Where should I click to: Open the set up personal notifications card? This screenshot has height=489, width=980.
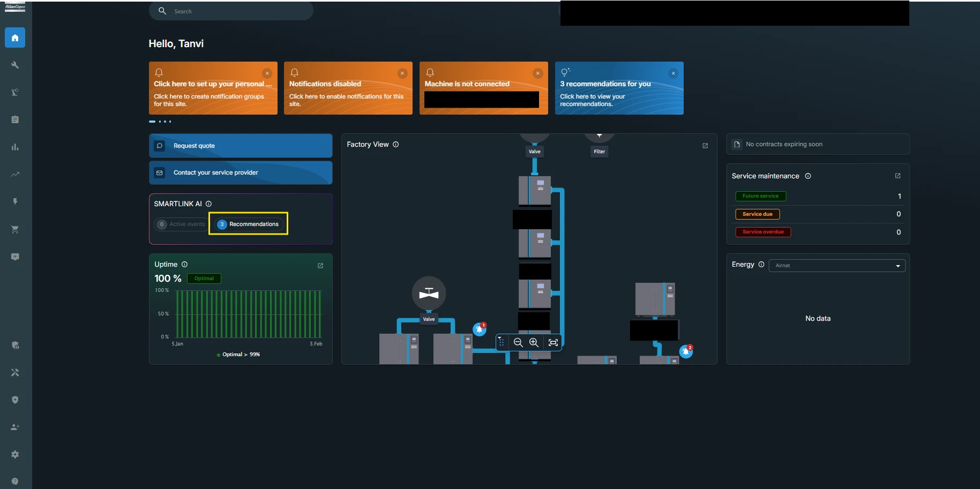tap(213, 88)
